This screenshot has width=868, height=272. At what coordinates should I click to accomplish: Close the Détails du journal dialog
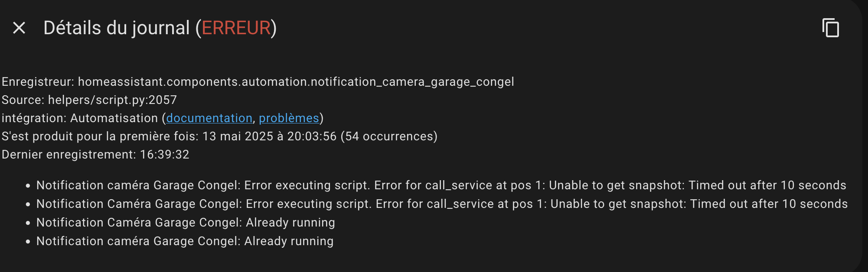pos(19,28)
